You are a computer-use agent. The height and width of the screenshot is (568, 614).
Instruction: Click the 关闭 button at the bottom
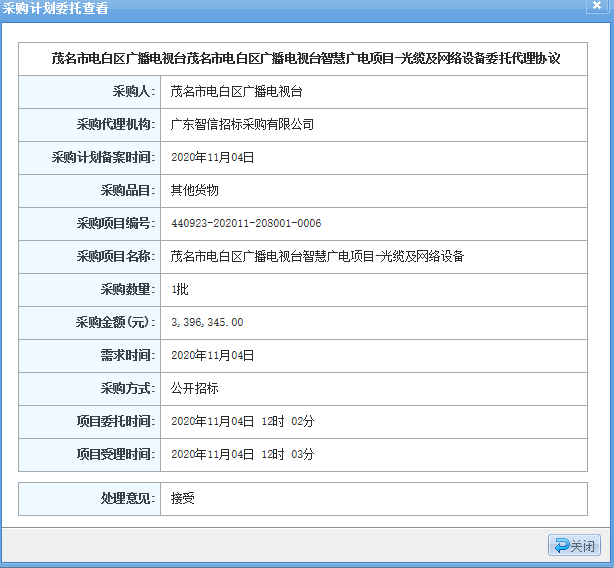(x=574, y=545)
